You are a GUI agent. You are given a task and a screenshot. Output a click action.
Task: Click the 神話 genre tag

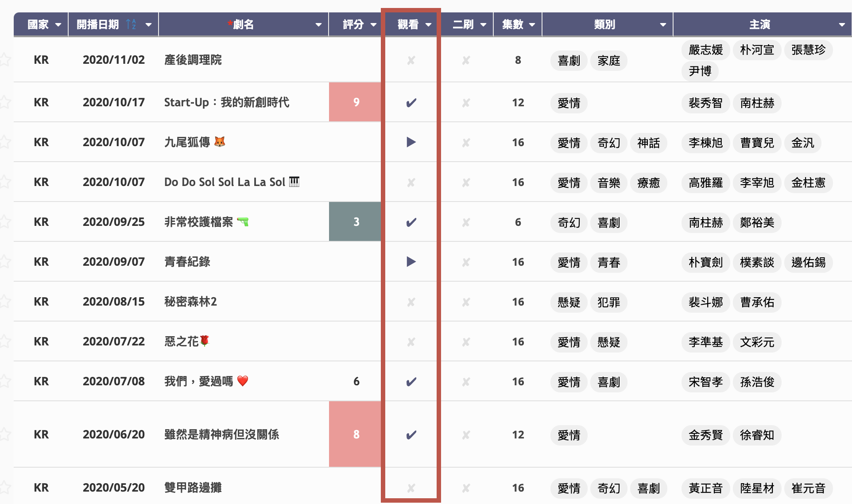[649, 143]
